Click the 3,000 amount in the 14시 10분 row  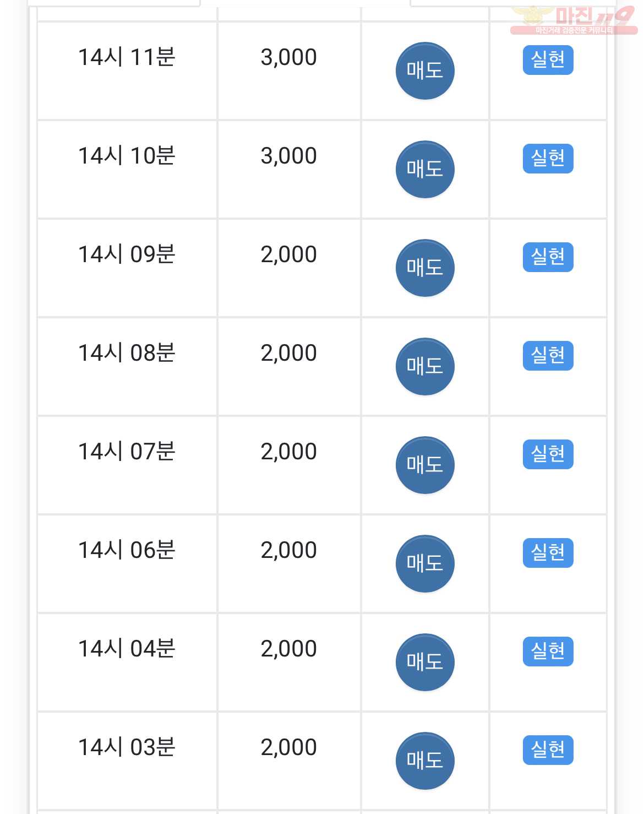point(289,156)
